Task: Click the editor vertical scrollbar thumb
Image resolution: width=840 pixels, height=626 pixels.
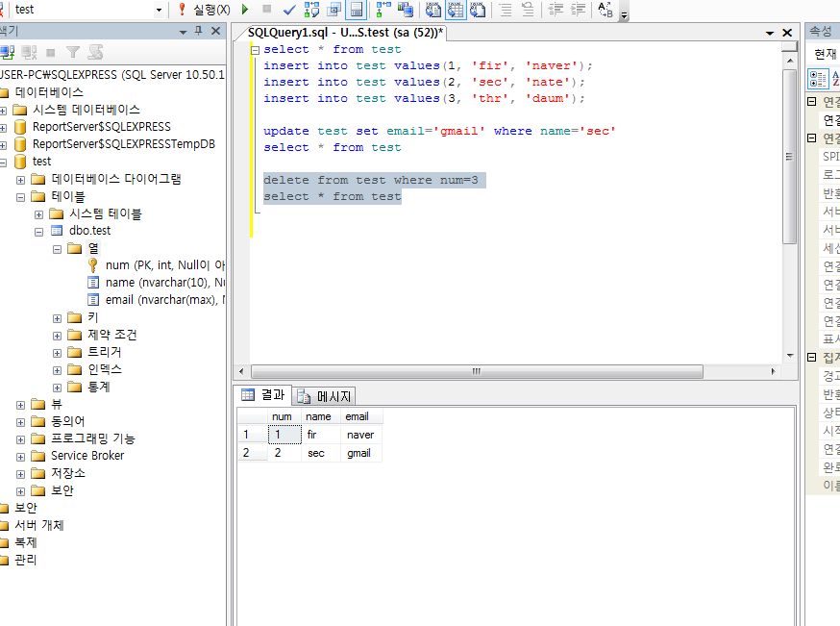Action: 789,157
